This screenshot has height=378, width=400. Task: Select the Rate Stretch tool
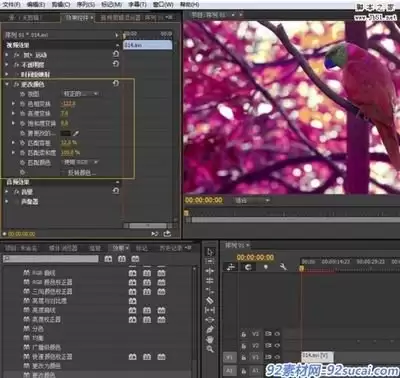[x=210, y=291]
